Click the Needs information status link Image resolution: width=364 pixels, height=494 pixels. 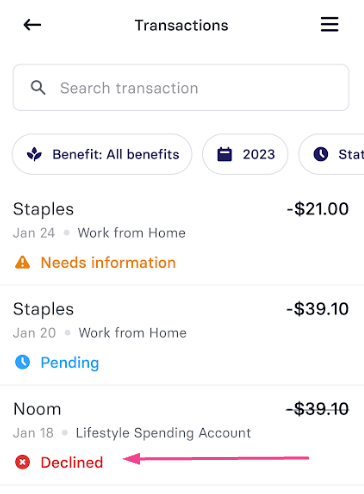[108, 263]
